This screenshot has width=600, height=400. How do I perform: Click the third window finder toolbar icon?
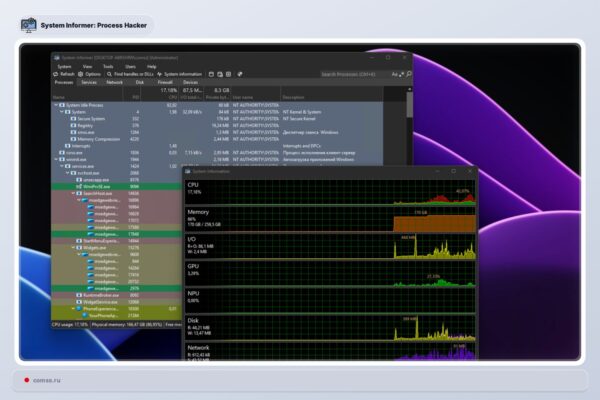(x=228, y=74)
